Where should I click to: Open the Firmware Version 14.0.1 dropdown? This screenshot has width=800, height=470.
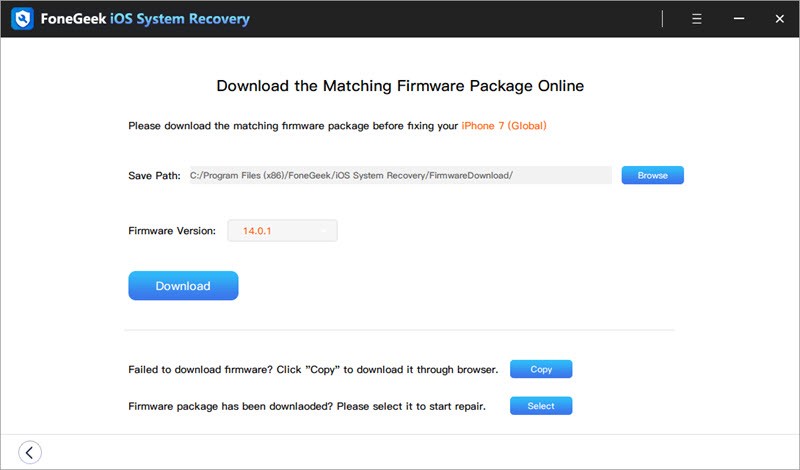point(282,231)
